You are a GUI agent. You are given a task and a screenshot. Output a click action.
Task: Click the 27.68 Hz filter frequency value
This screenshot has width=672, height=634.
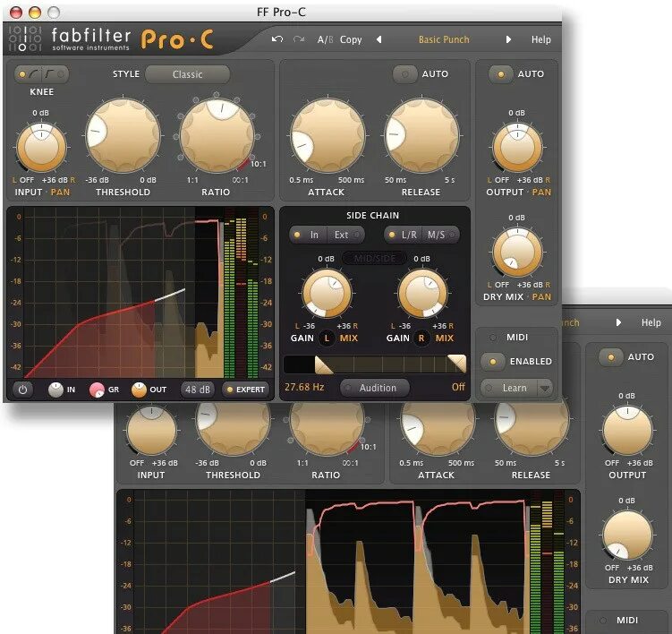coord(304,387)
